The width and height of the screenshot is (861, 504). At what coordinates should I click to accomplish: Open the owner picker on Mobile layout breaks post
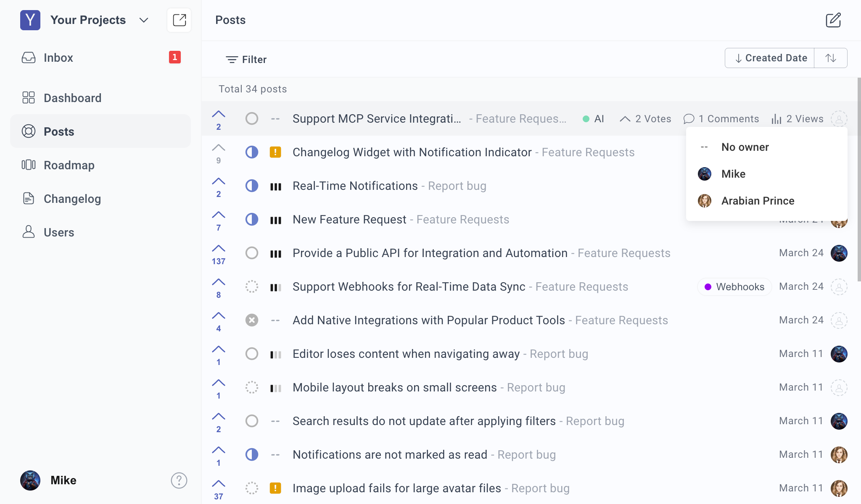[839, 387]
